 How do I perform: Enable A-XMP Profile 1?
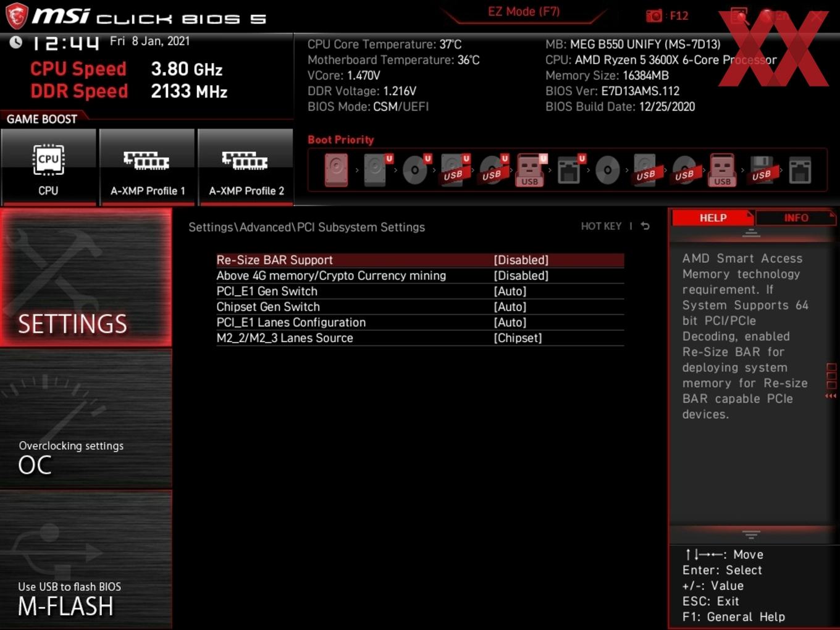[147, 166]
